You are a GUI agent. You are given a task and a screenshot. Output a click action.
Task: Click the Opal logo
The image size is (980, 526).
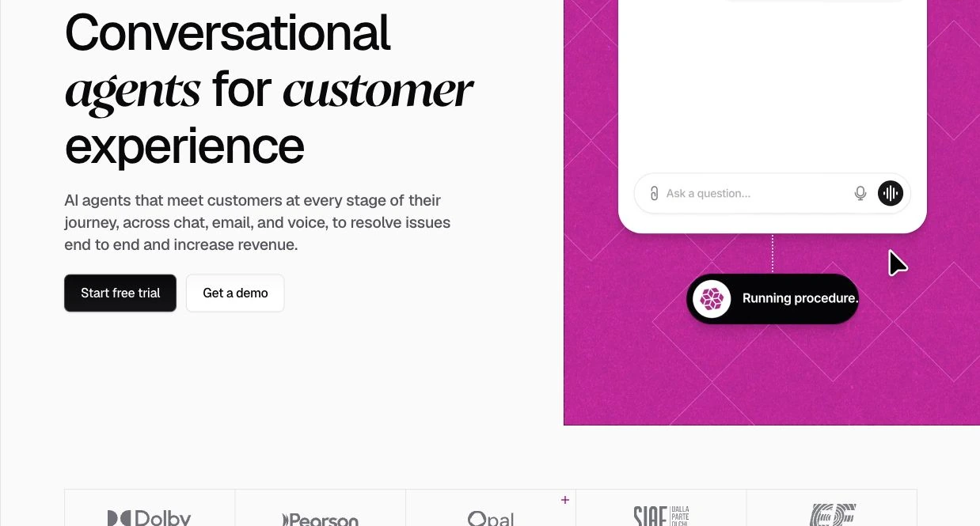(491, 519)
